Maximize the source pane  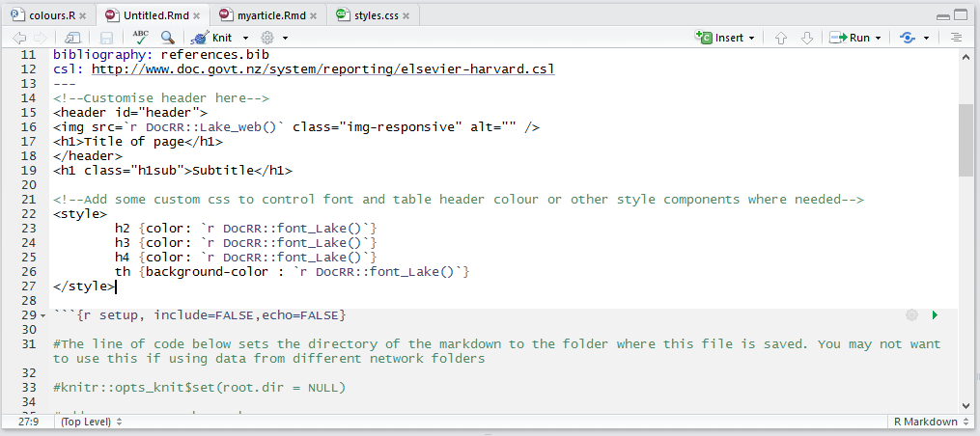[960, 16]
